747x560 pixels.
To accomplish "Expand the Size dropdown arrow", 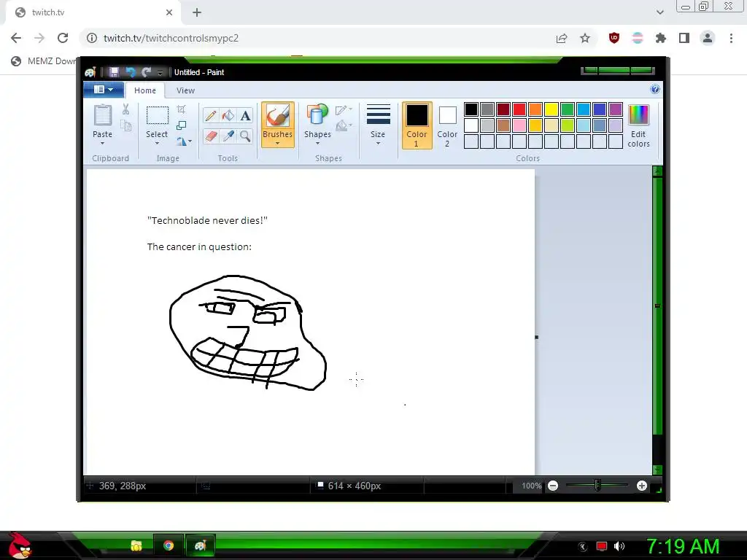I will click(378, 144).
